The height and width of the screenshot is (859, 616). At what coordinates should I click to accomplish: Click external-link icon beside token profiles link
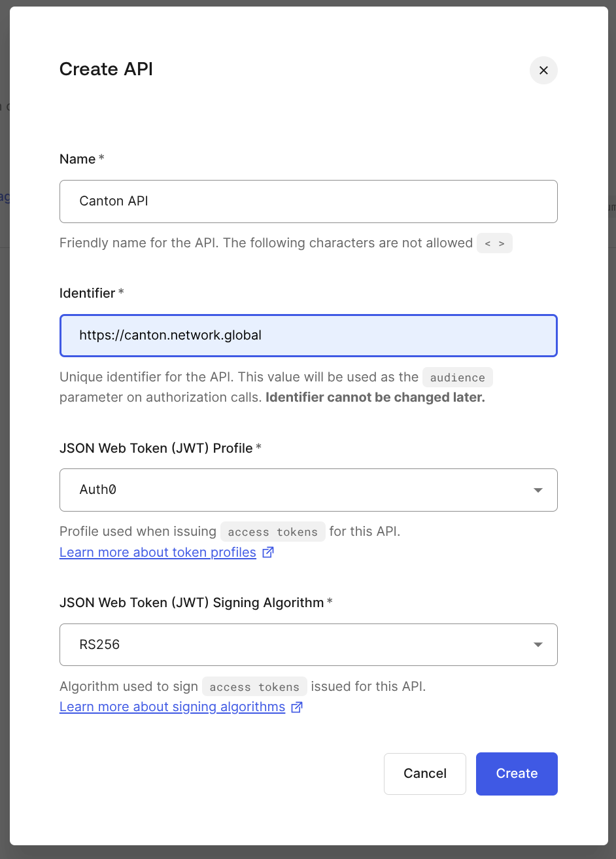[268, 553]
